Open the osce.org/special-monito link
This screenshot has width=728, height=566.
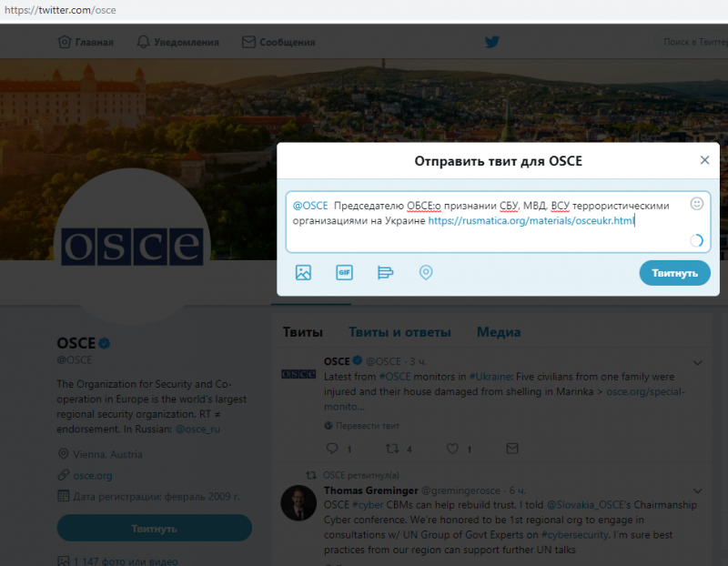point(645,392)
